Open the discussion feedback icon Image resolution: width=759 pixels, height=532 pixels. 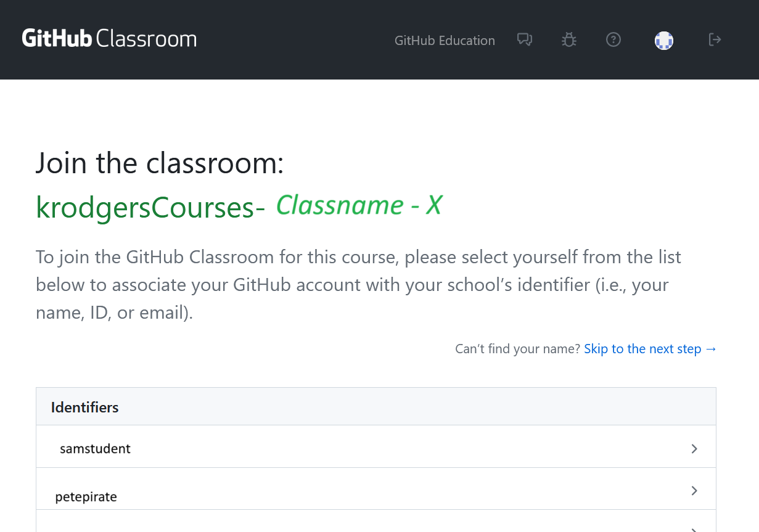(525, 40)
